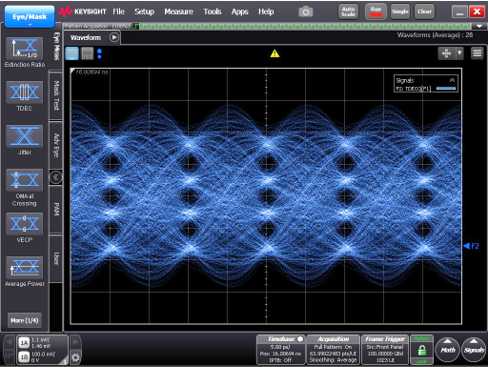Image resolution: width=488 pixels, height=367 pixels.
Task: Take a screenshot with the camera icon
Action: pyautogui.click(x=306, y=12)
